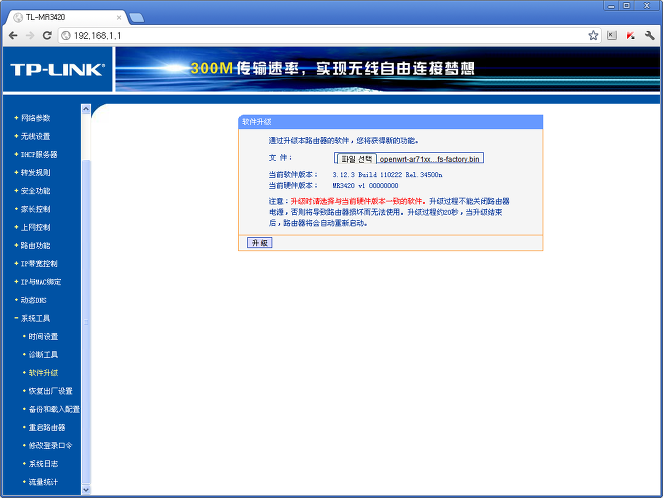Click the 파일 선택 file chooser button
The image size is (663, 498).
pos(356,159)
